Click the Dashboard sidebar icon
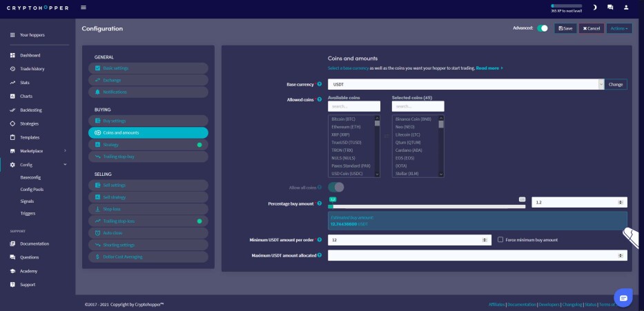 12,55
